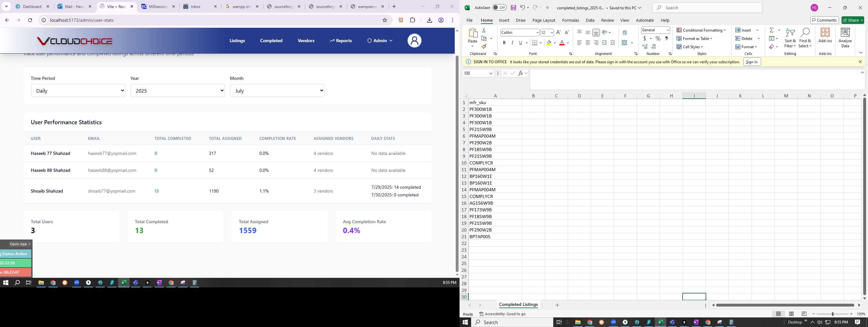Screen dimensions: 868x327
Task: Click the Format Painter brush in Excel
Action: [x=483, y=47]
